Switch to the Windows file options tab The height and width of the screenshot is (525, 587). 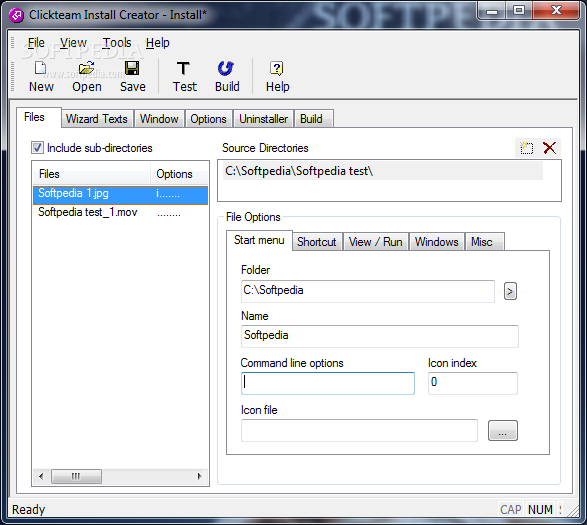point(437,242)
